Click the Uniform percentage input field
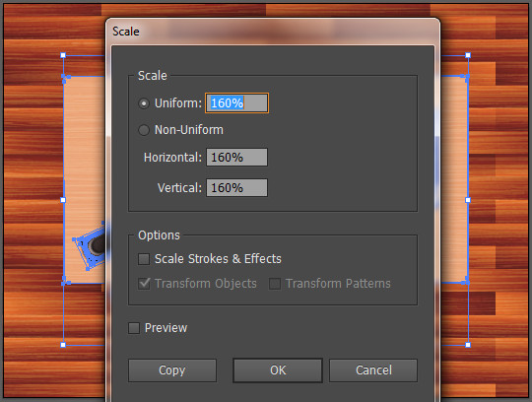Image resolution: width=532 pixels, height=402 pixels. 236,103
